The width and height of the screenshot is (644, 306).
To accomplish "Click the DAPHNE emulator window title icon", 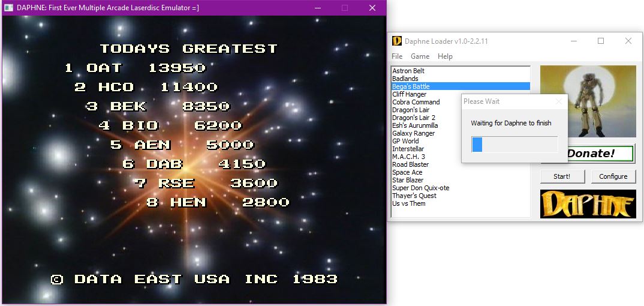I will [x=8, y=8].
